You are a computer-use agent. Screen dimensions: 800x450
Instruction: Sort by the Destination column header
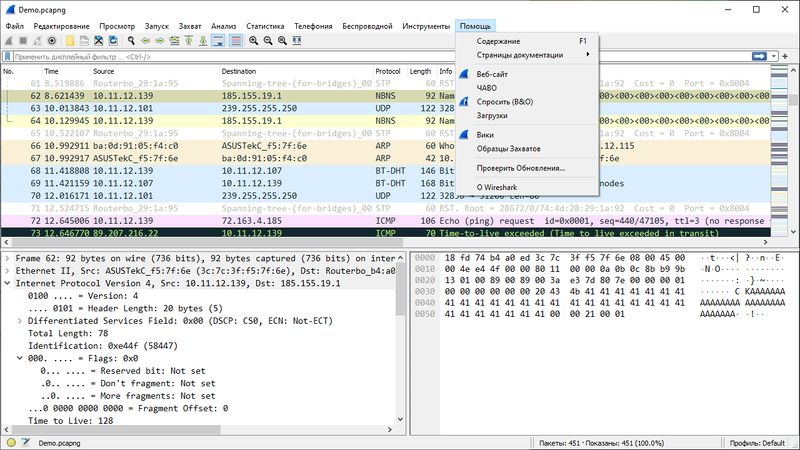point(296,71)
